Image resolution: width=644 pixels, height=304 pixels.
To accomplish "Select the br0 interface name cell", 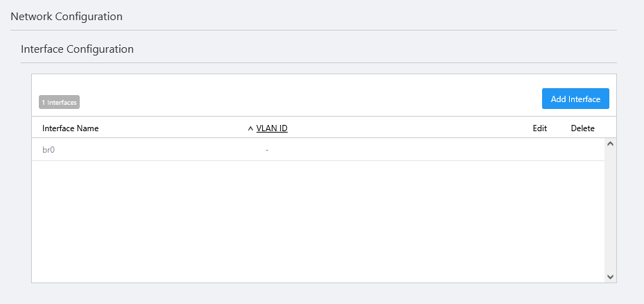I will pyautogui.click(x=49, y=149).
